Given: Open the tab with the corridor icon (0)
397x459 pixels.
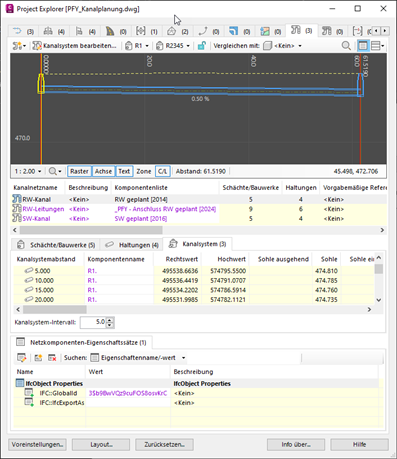Looking at the screenshot, I should (x=116, y=32).
